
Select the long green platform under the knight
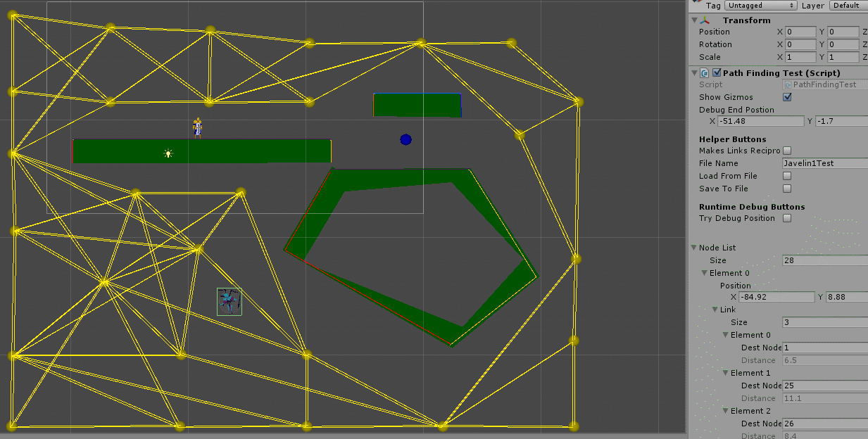pos(202,151)
